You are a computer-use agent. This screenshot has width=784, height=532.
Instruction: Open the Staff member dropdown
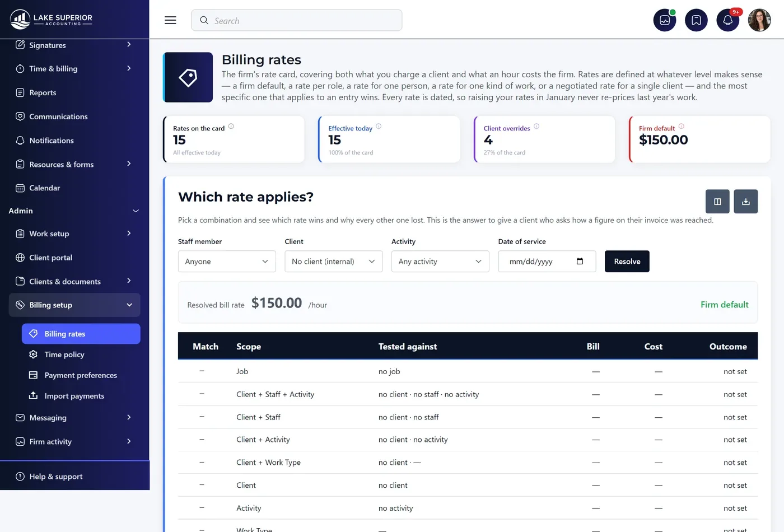tap(227, 262)
